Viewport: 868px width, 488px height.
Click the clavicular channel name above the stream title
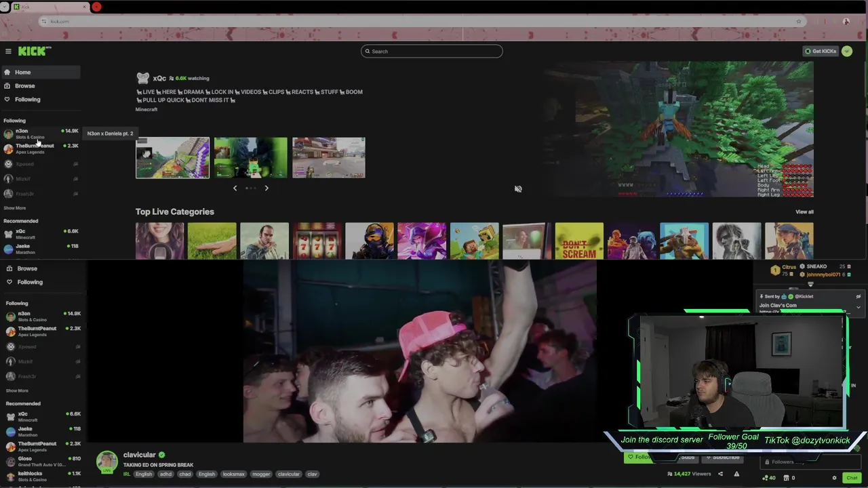coord(140,455)
